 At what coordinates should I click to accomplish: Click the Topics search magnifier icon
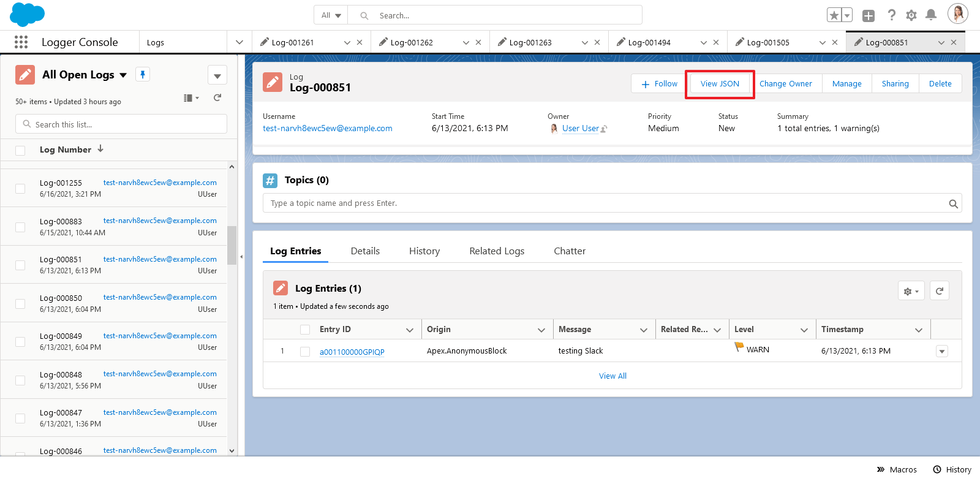[x=953, y=204]
